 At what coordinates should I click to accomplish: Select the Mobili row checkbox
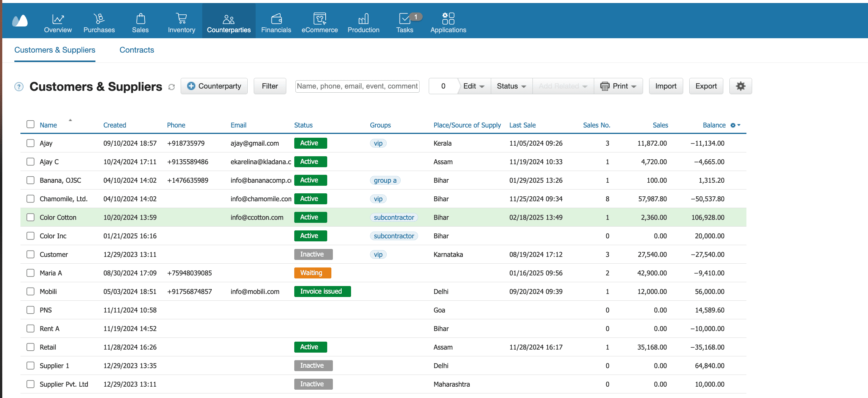click(30, 291)
